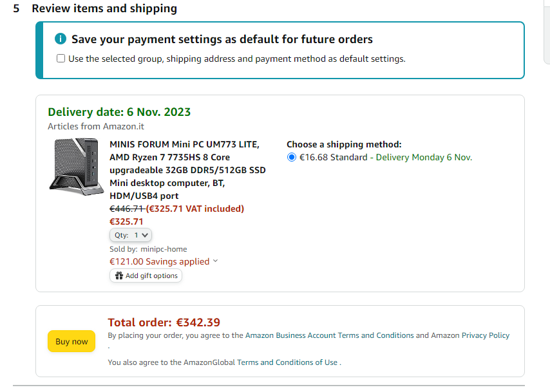The width and height of the screenshot is (550, 392).
Task: Click the Save your payment settings heading
Action: coord(222,39)
